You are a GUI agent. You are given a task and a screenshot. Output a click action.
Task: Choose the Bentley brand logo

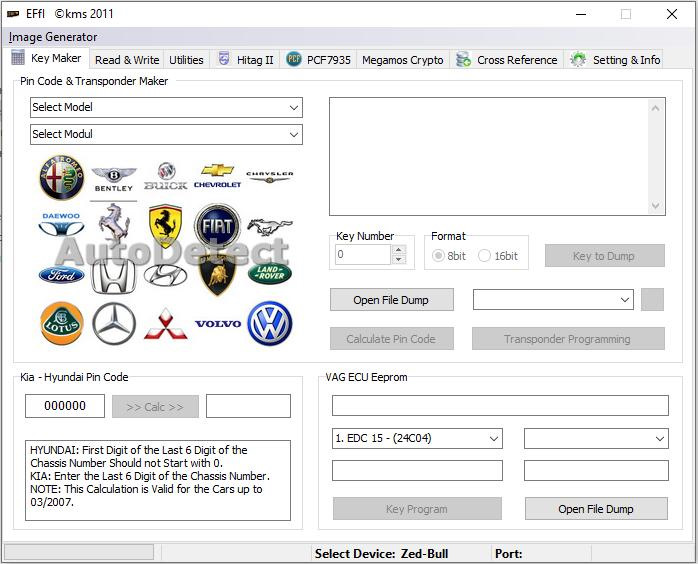(114, 179)
